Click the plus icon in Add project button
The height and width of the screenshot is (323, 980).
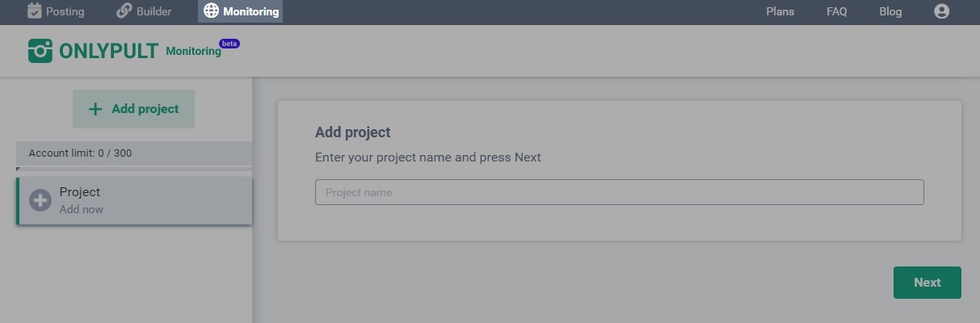pyautogui.click(x=95, y=109)
